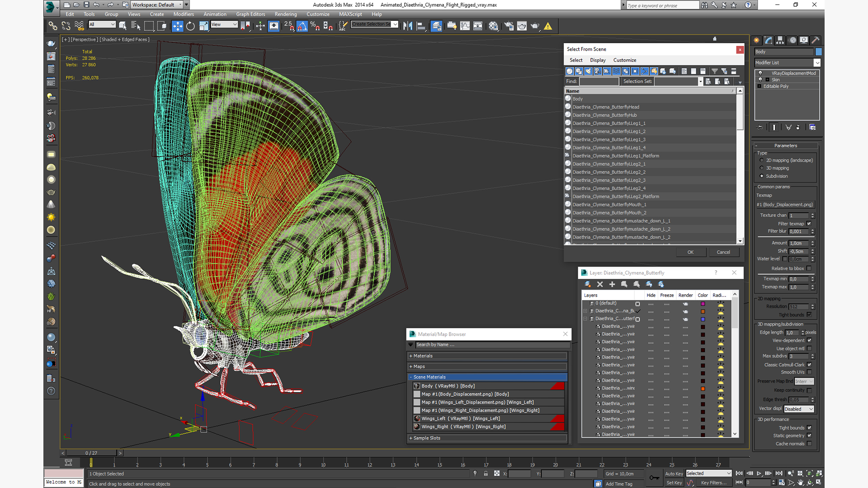Click the Mirror tool icon

point(408,26)
